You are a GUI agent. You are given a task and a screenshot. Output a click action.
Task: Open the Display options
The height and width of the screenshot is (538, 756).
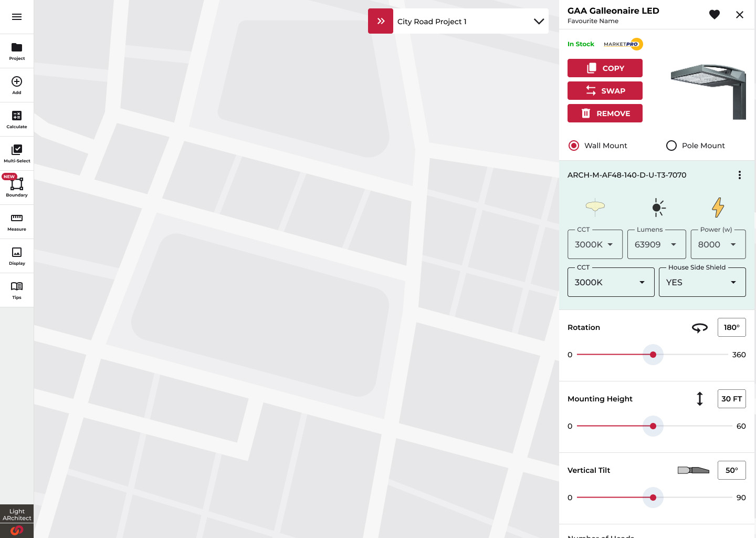17,256
